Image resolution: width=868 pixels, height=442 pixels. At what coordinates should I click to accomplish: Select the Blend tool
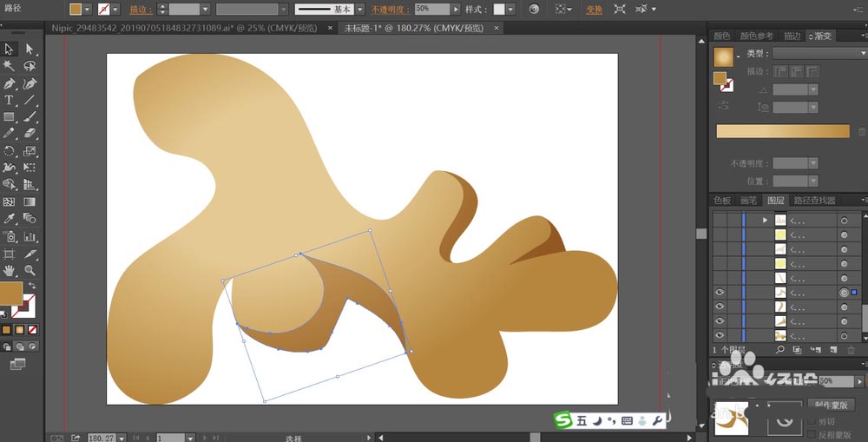pos(30,219)
